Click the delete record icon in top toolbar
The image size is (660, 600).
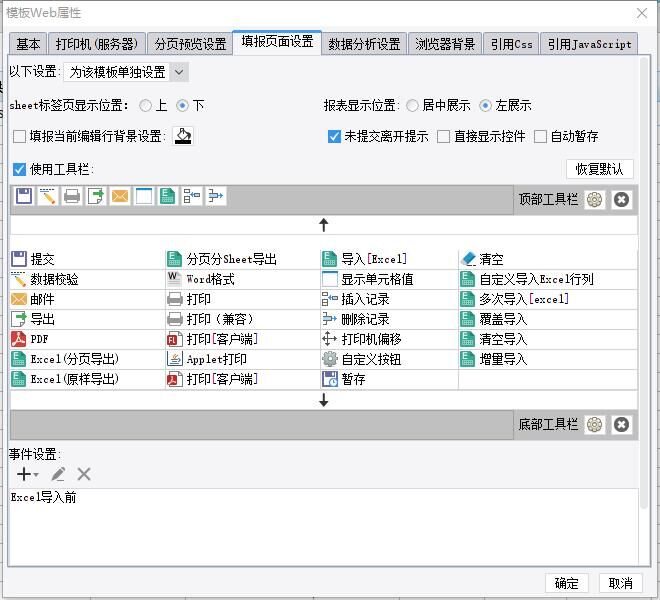pyautogui.click(x=216, y=196)
